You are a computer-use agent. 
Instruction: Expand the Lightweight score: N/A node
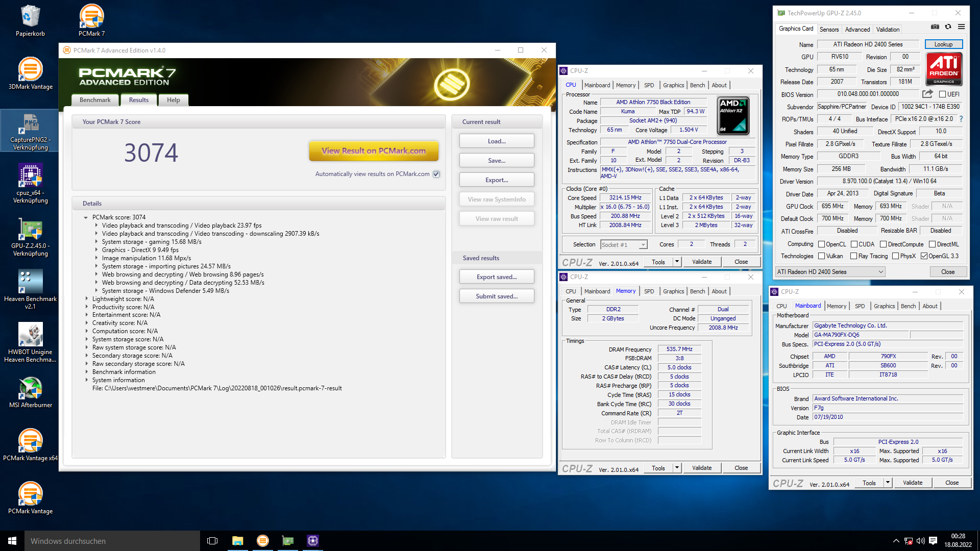coord(86,299)
